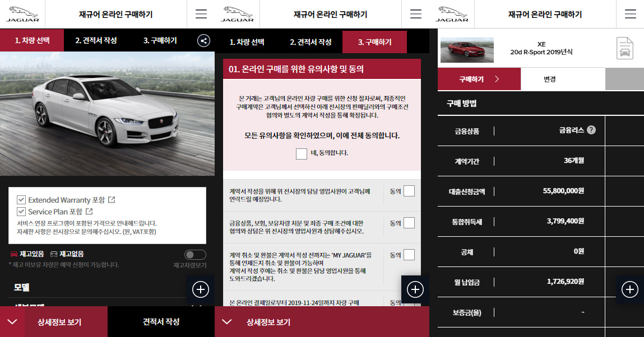The image size is (644, 337).
Task: Click the 0원 bond value
Action: coord(578,251)
